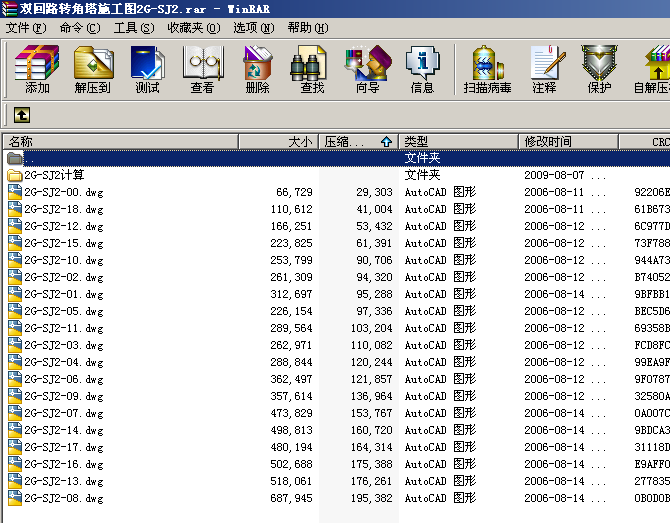Click the View (查看) book icon
The width and height of the screenshot is (670, 523).
point(203,63)
